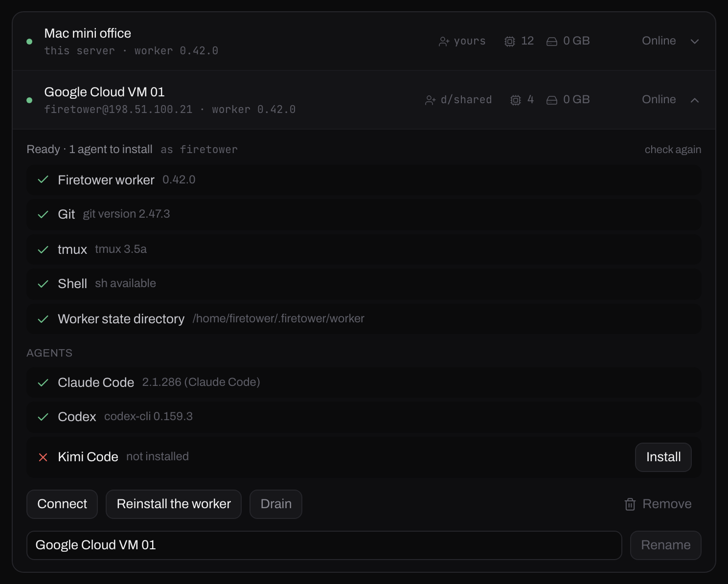Select the 'Google Cloud VM 01' server title
Viewport: 728px width, 584px height.
(104, 92)
